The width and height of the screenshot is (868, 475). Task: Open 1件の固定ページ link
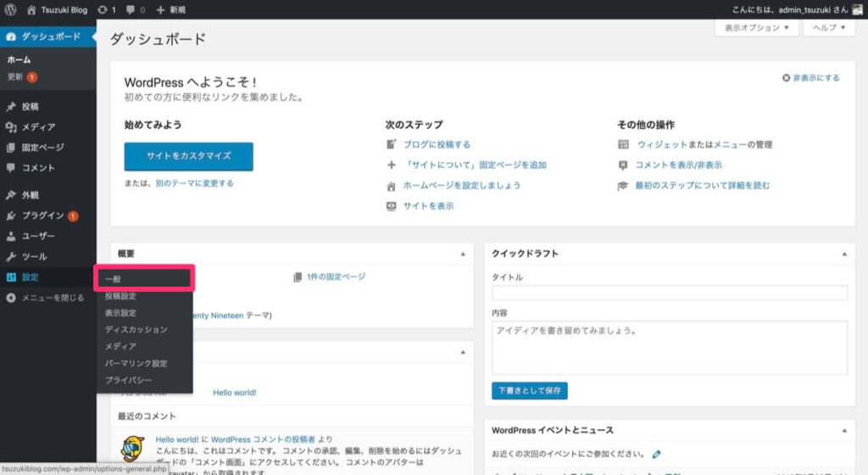(336, 277)
